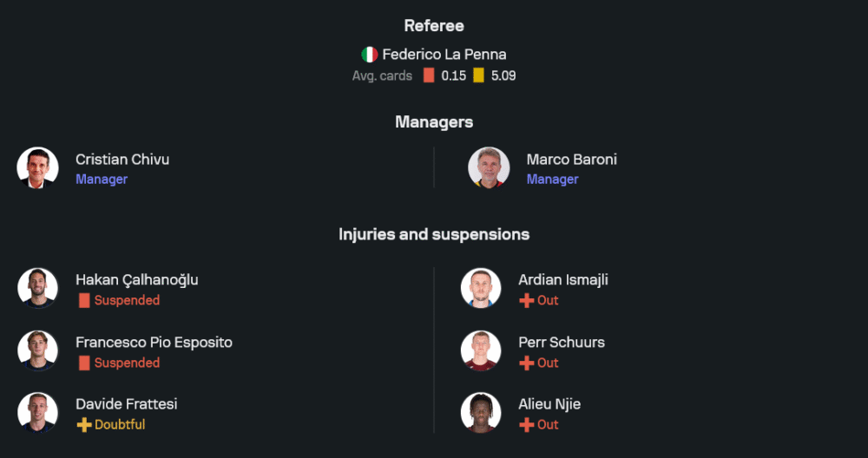Click the Italy flag icon beside referee
Viewport: 868px width, 458px height.
[x=370, y=55]
